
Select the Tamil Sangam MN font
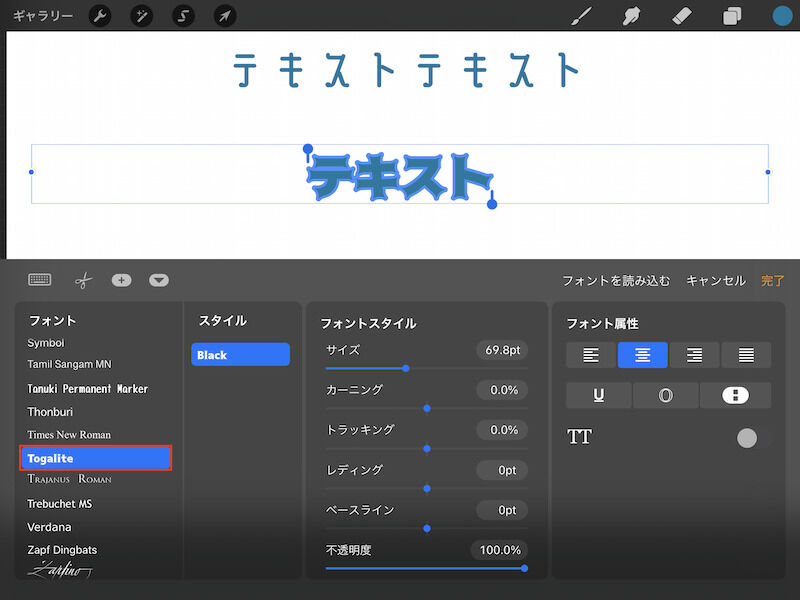point(69,364)
